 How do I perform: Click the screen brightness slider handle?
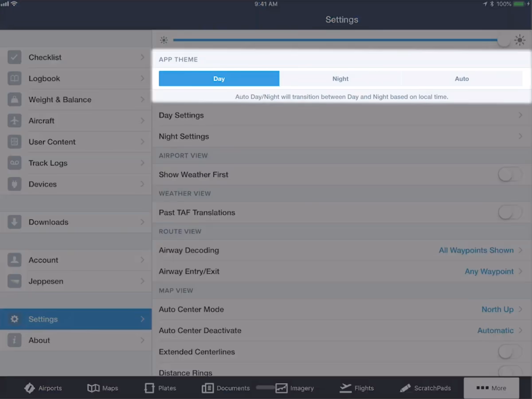pyautogui.click(x=503, y=40)
